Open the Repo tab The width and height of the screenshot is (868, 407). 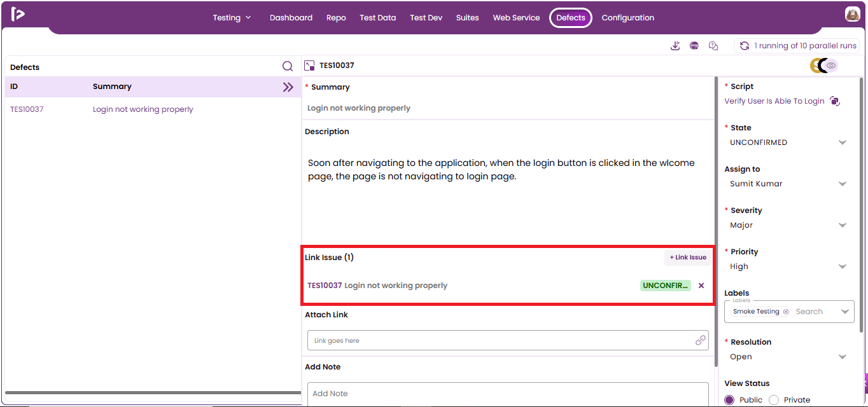point(336,18)
